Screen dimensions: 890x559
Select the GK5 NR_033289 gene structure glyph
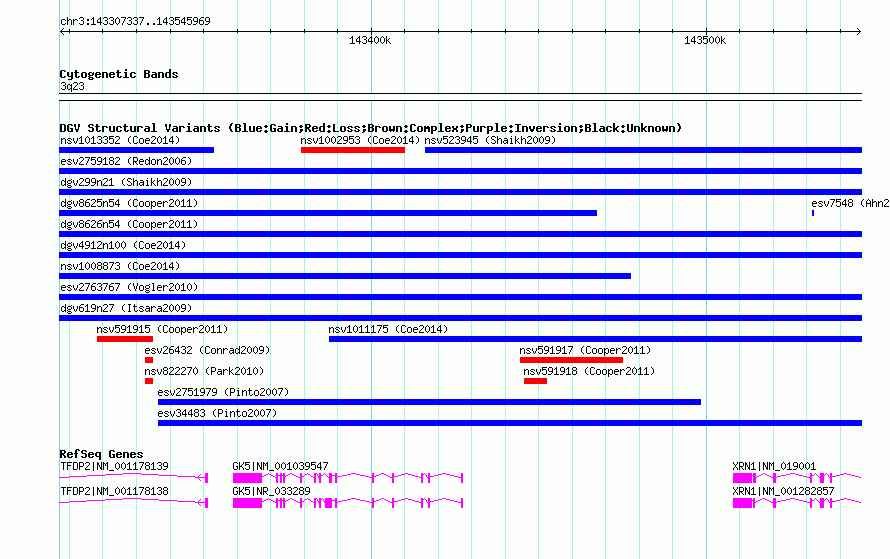tap(348, 503)
